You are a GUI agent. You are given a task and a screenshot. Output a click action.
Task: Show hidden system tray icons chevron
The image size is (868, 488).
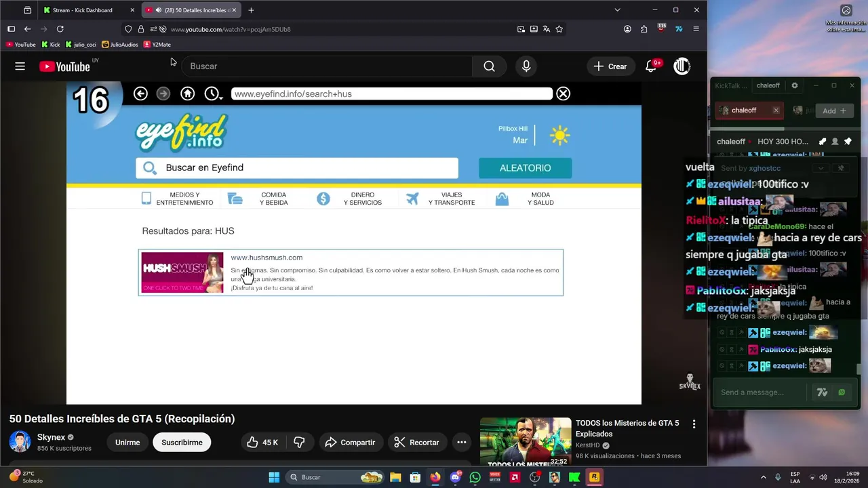pos(763,477)
